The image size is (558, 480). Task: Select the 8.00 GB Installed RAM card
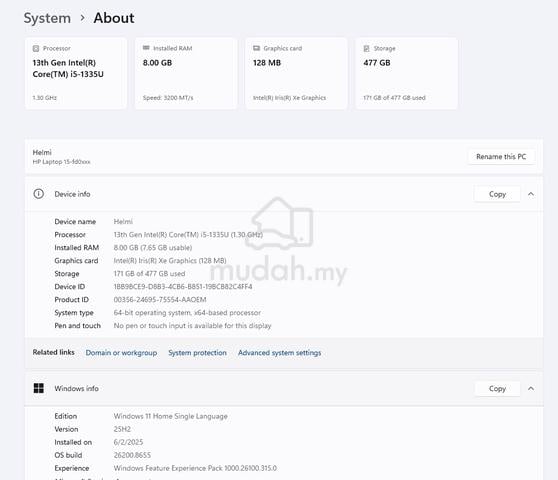pyautogui.click(x=186, y=73)
